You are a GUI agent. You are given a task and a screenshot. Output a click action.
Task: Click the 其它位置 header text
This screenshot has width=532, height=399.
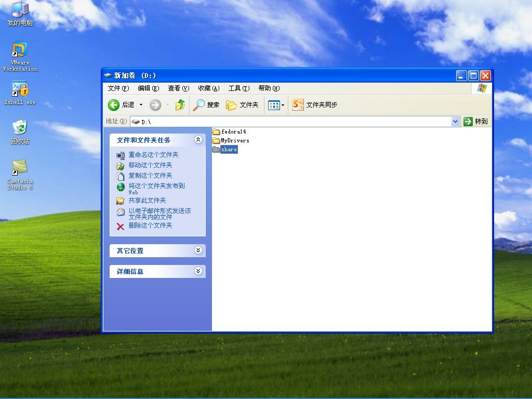pos(130,251)
